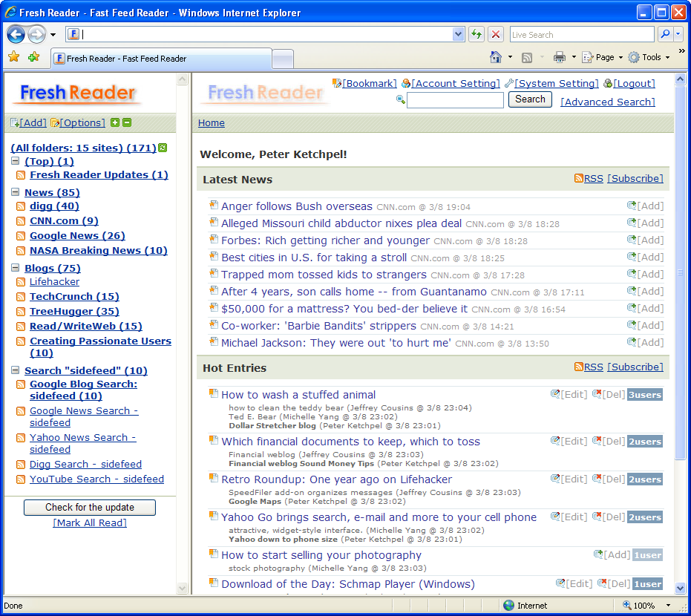Click in the Live Search input box
This screenshot has height=616, width=691.
pos(582,34)
